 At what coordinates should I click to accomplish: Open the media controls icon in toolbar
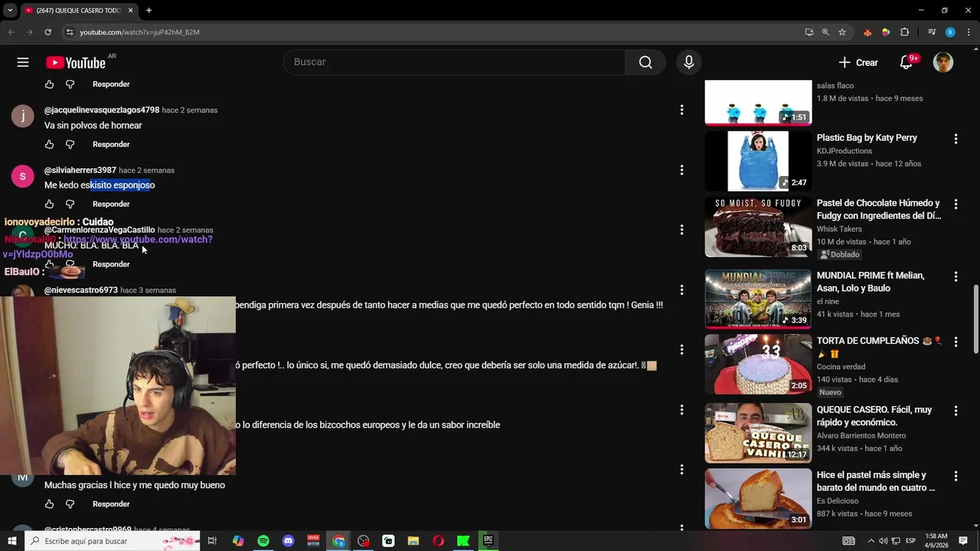point(932,32)
